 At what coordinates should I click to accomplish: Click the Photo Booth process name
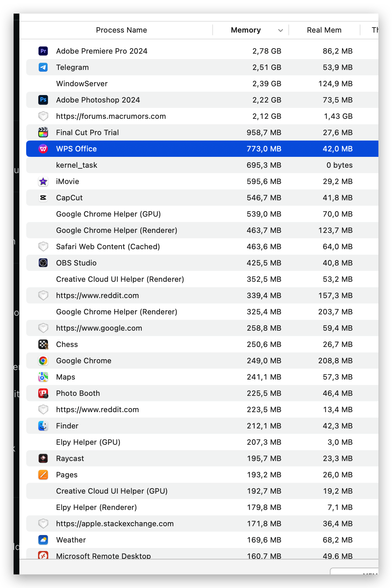(78, 393)
